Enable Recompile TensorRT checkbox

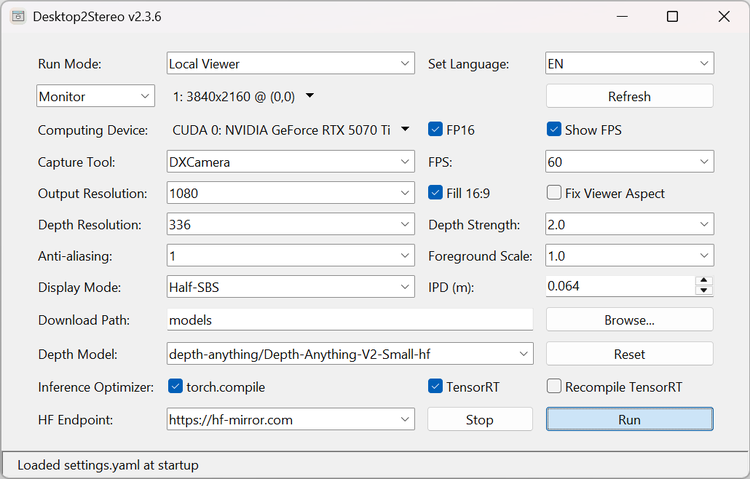pos(554,386)
